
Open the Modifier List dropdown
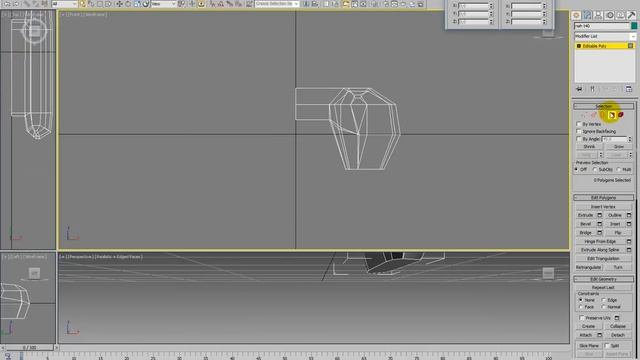pyautogui.click(x=604, y=36)
